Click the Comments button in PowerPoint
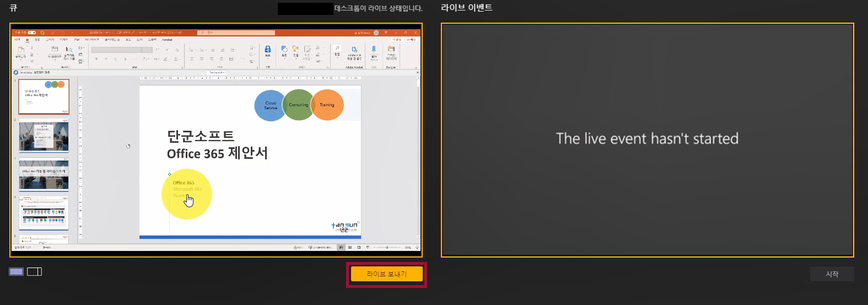868x305 pixels. pyautogui.click(x=411, y=40)
